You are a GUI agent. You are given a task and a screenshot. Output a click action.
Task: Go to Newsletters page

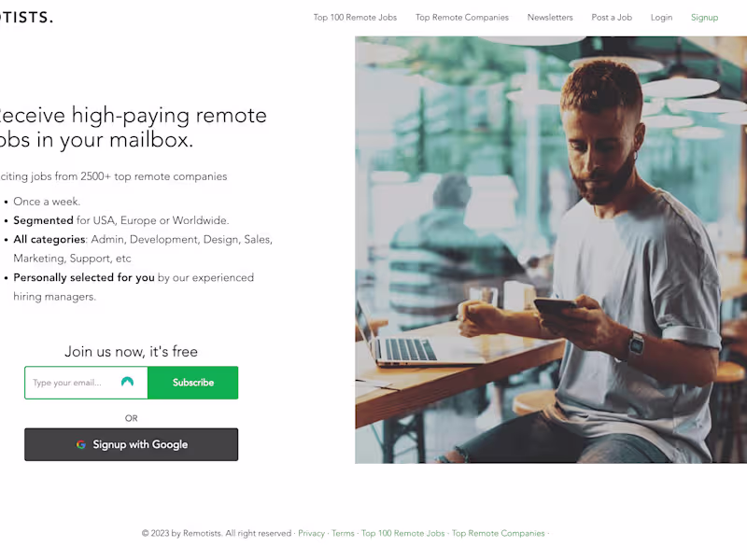tap(550, 18)
